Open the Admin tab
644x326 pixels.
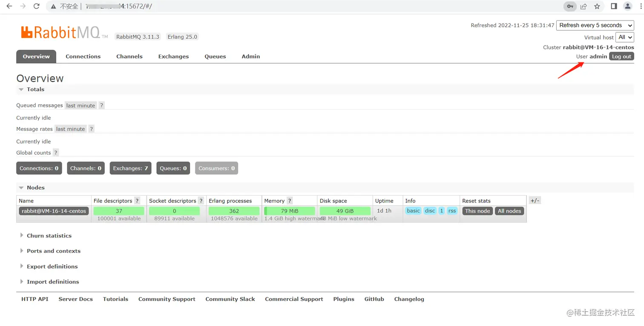tap(251, 56)
